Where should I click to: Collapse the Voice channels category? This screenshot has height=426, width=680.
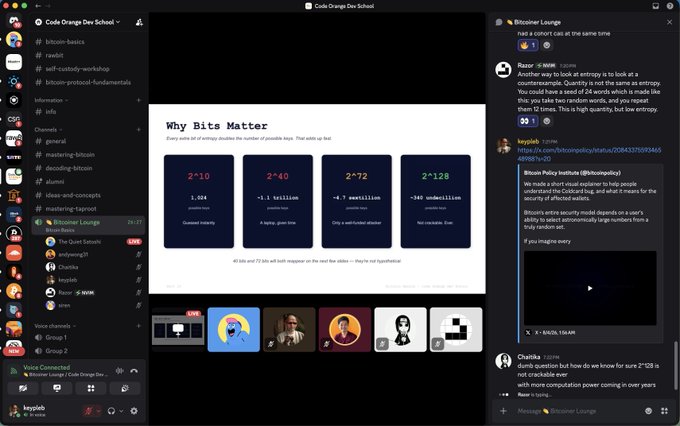tap(55, 326)
